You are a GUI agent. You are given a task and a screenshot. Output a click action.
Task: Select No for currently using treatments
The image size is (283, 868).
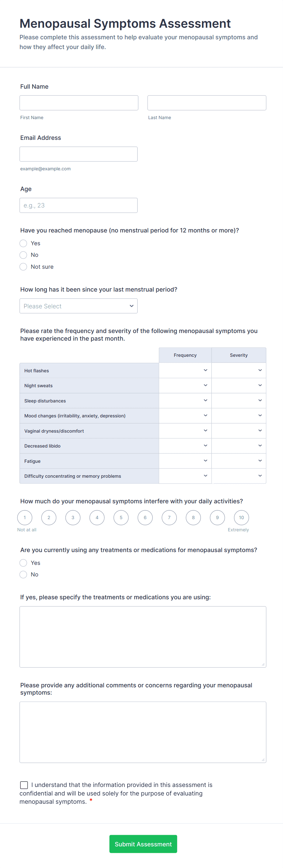(x=23, y=575)
